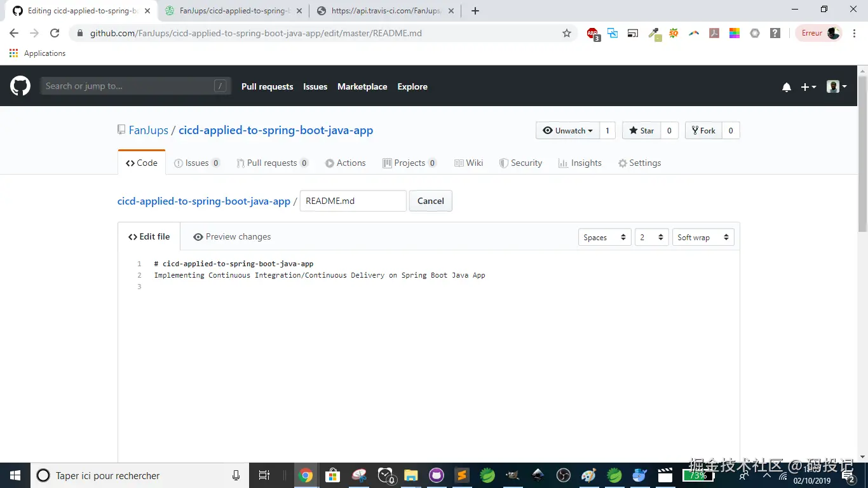Open Pull requests in top navigation

tap(267, 87)
